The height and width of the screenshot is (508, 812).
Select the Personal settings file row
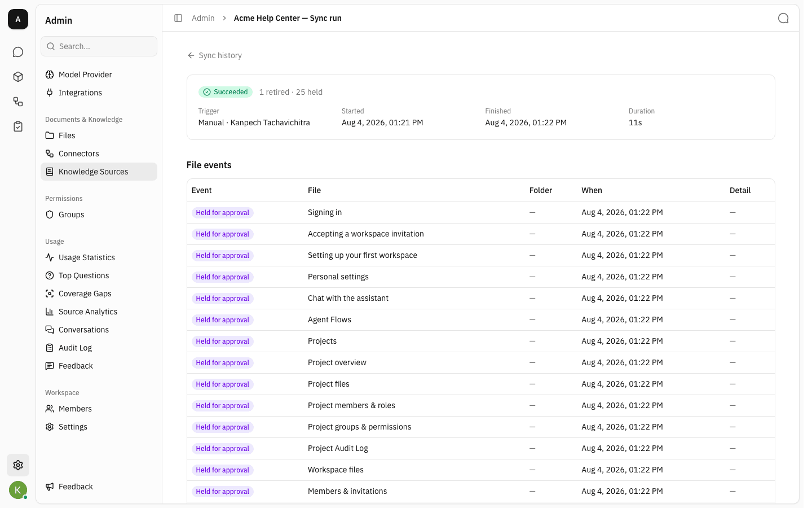(480, 277)
